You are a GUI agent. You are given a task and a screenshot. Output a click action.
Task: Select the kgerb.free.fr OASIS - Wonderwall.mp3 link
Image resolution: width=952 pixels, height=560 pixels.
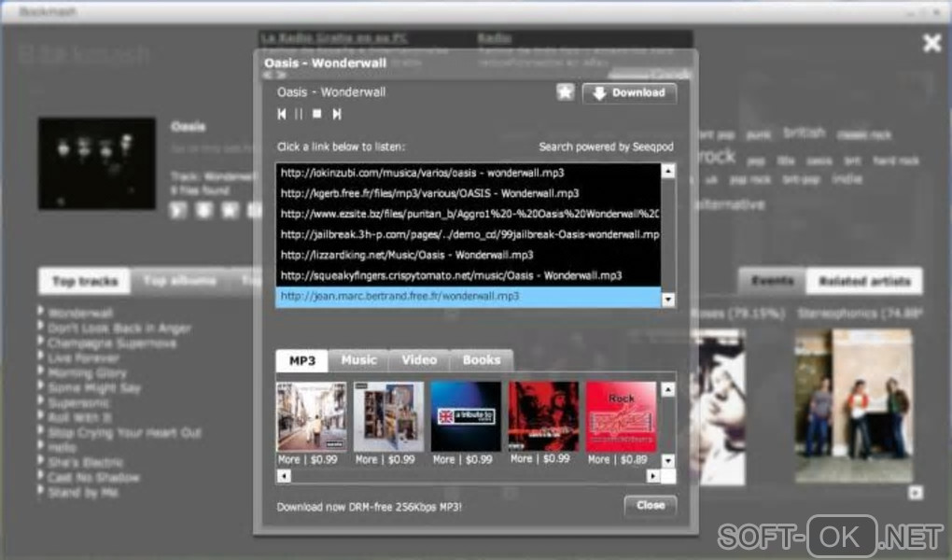pyautogui.click(x=469, y=194)
